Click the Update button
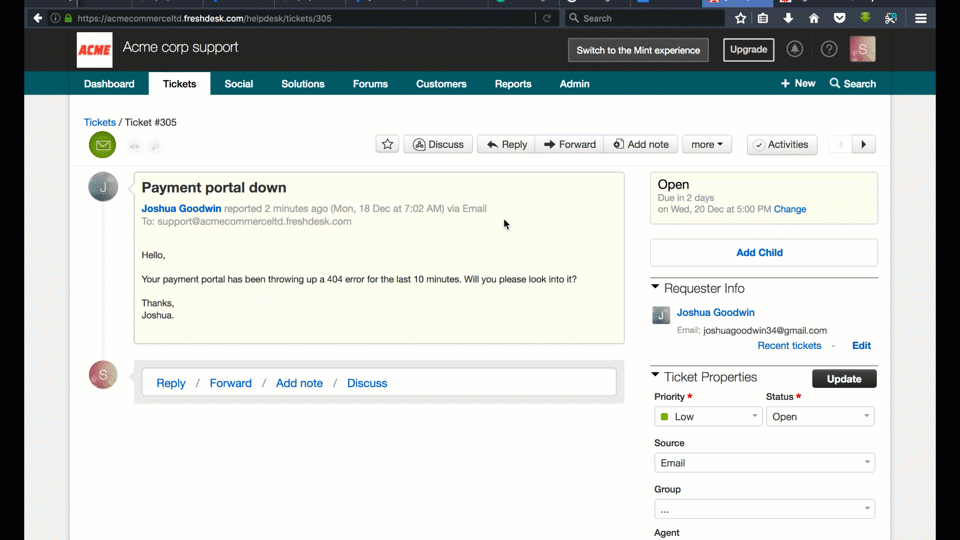Screen dimensions: 960x540 click(844, 379)
